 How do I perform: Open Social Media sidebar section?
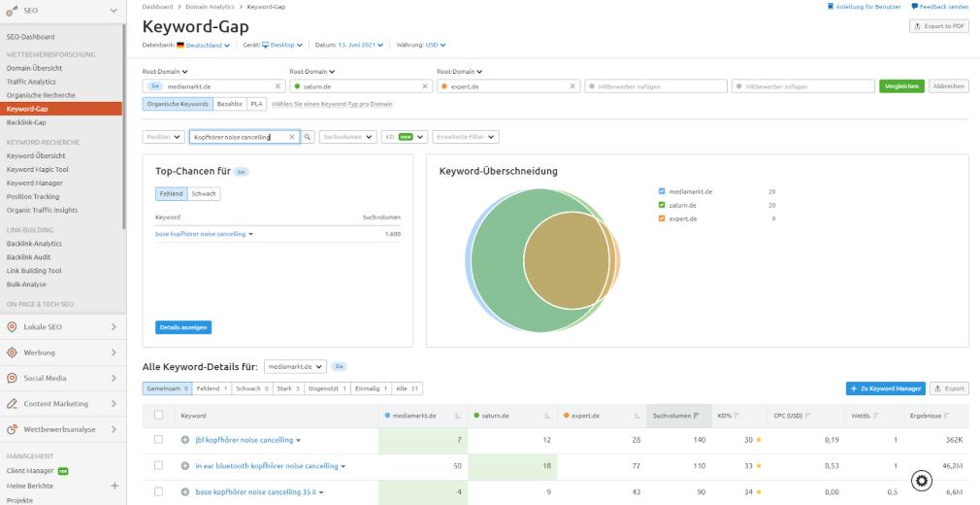(x=62, y=378)
